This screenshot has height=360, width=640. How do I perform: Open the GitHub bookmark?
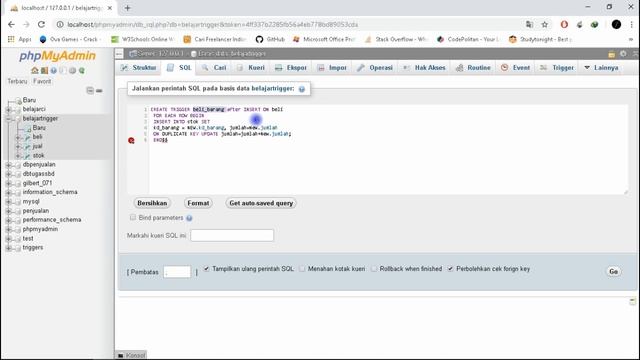pos(270,39)
